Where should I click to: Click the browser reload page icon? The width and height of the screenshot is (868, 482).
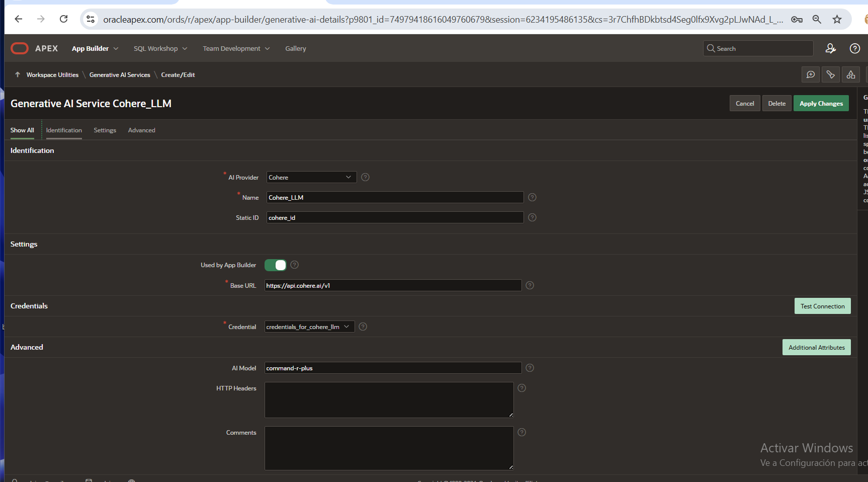tap(63, 19)
